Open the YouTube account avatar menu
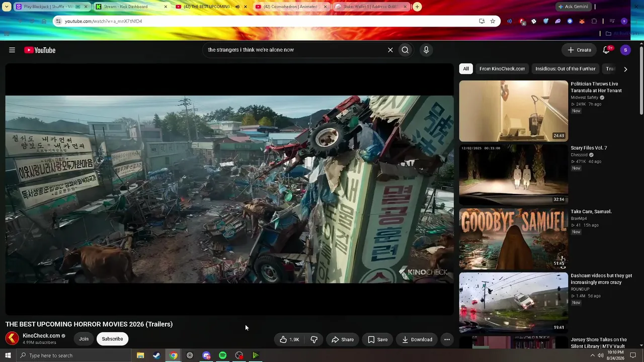644x362 pixels. tap(625, 50)
